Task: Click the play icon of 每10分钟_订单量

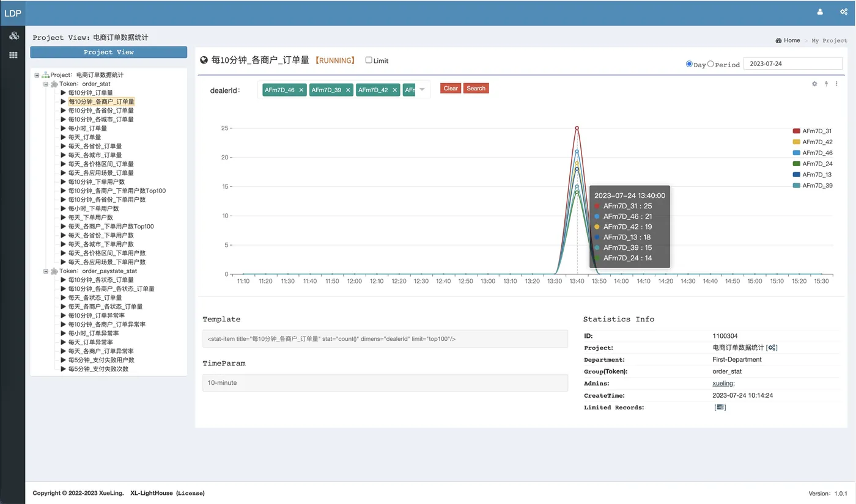Action: click(x=63, y=93)
